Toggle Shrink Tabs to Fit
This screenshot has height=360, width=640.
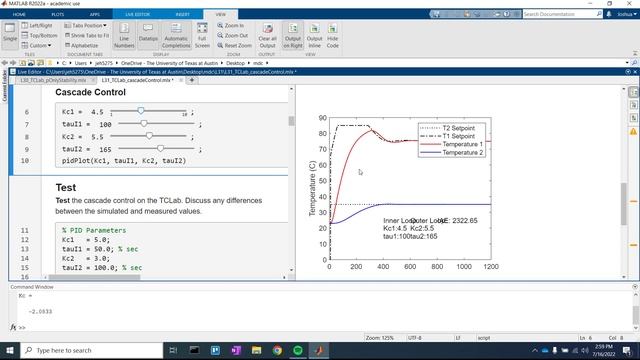87,36
